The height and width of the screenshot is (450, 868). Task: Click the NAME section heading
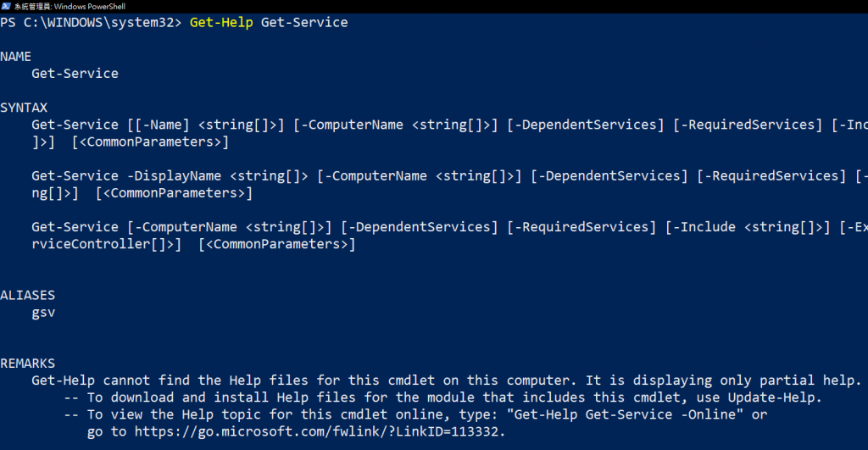coord(15,57)
